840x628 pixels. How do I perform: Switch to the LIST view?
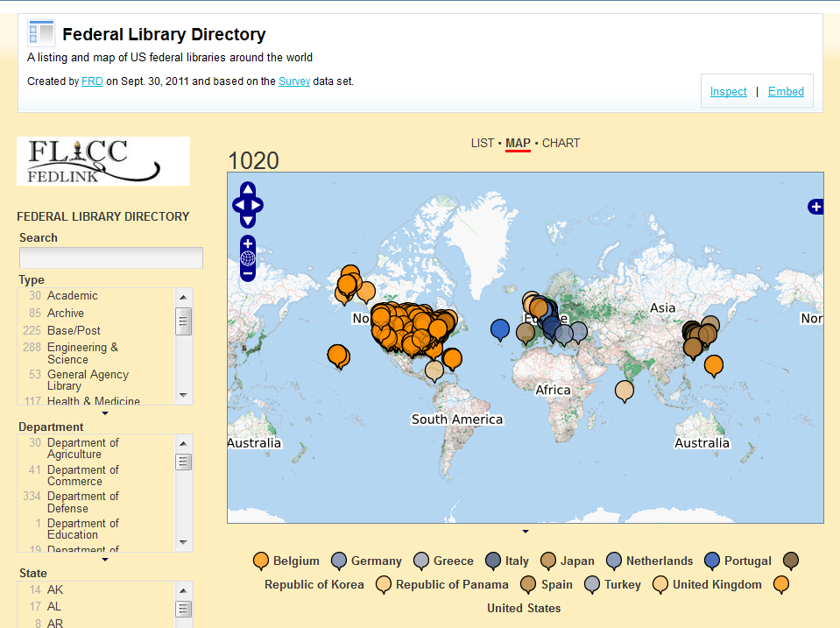point(482,143)
